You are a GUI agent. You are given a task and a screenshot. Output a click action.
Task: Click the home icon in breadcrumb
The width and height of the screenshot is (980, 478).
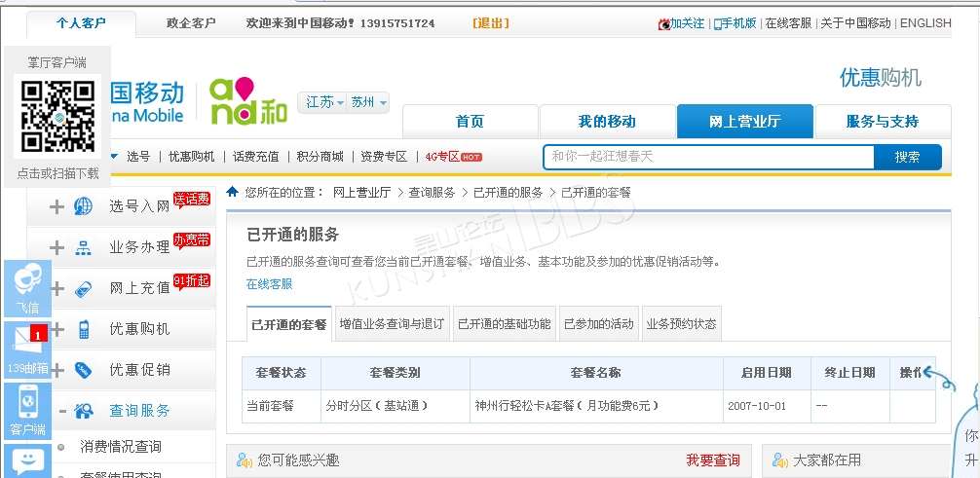tap(233, 192)
